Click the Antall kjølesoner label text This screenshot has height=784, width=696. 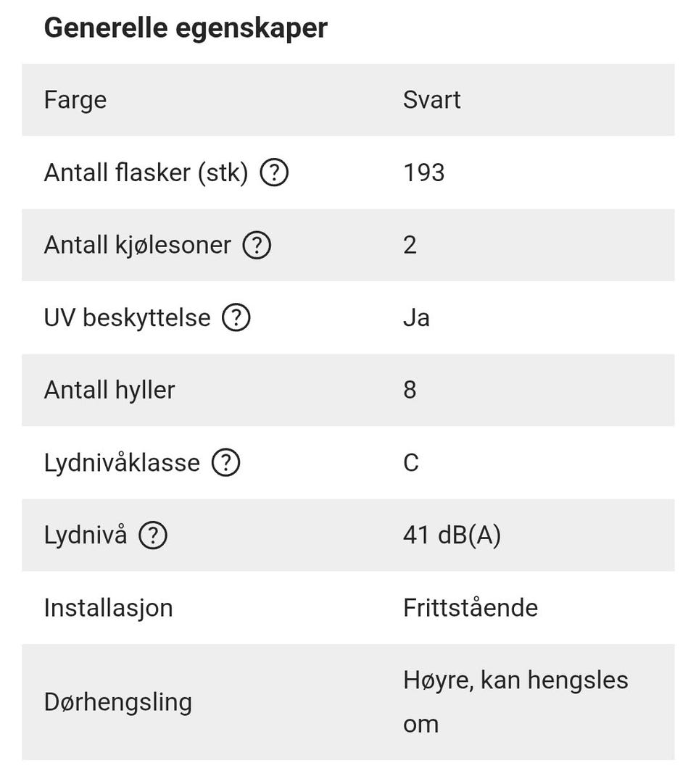[x=138, y=246]
